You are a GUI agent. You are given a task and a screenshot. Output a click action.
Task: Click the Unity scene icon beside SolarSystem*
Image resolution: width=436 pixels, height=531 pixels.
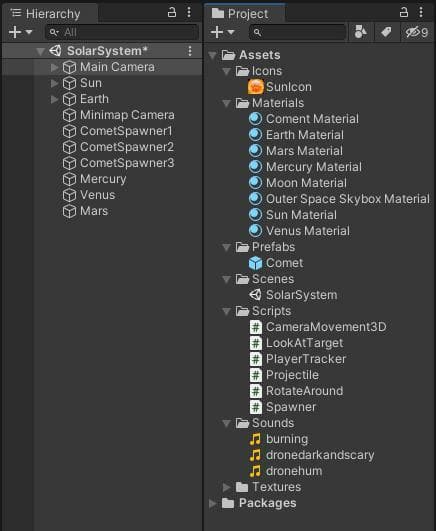click(55, 51)
